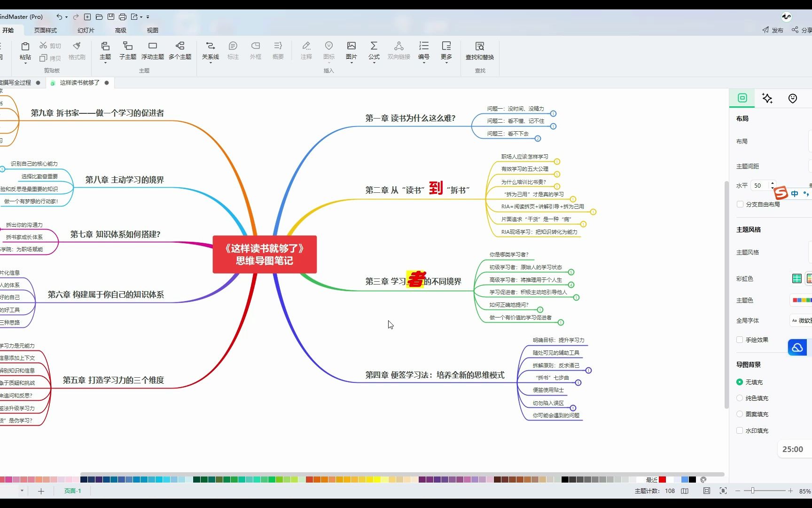The width and height of the screenshot is (812, 508).
Task: Select 无填充 background radio
Action: pos(740,382)
